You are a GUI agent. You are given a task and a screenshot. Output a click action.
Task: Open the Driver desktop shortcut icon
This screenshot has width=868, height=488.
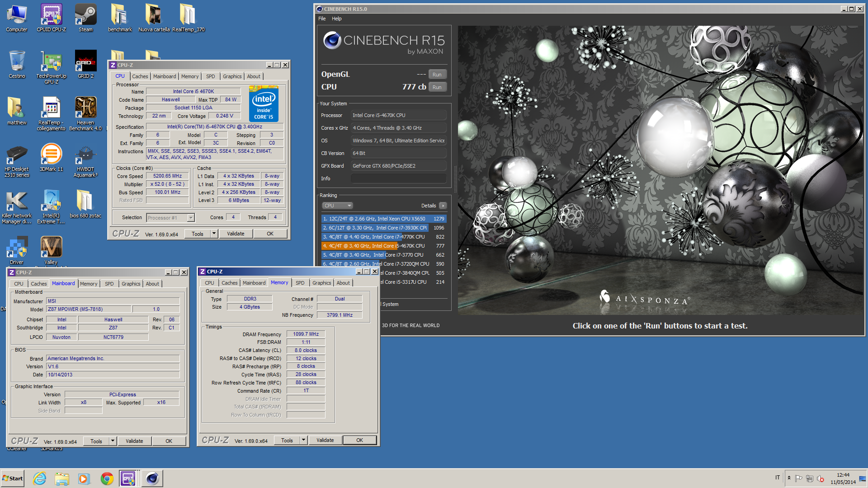(17, 251)
